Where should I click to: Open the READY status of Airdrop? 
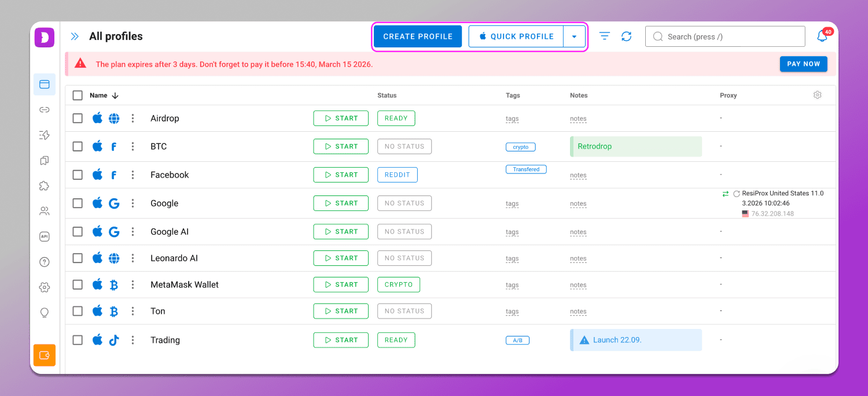[396, 119]
